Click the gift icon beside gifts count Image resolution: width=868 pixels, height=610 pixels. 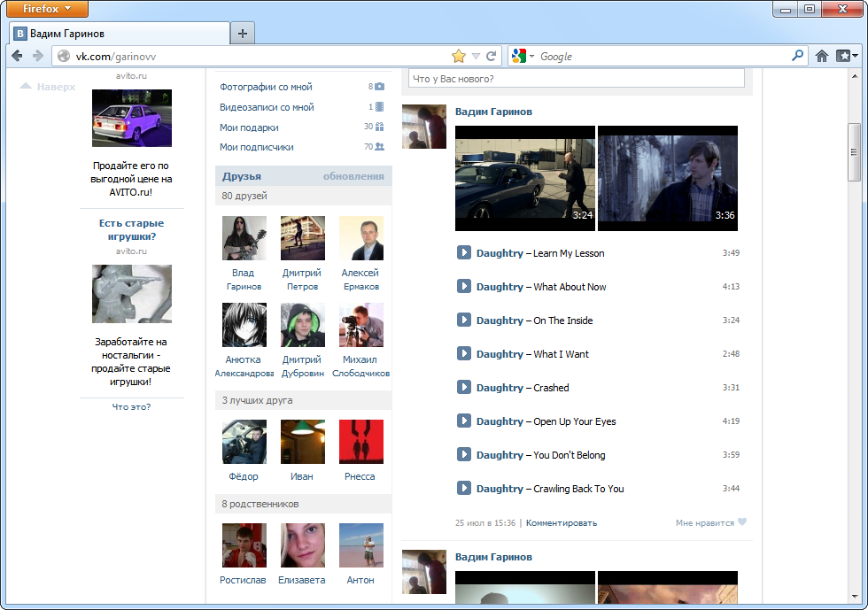(x=380, y=127)
